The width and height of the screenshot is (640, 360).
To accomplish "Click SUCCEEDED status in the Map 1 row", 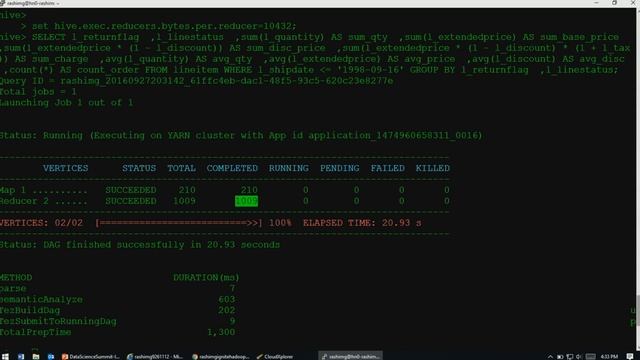I will [131, 190].
